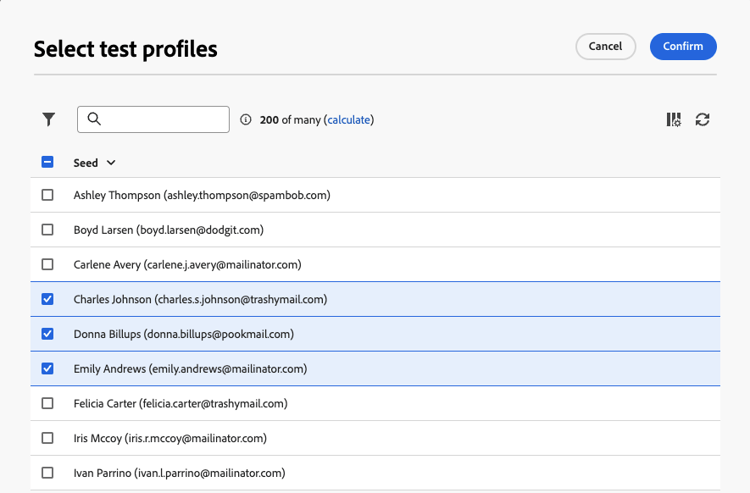Toggle the select-all header checkbox
The image size is (750, 493).
point(47,162)
